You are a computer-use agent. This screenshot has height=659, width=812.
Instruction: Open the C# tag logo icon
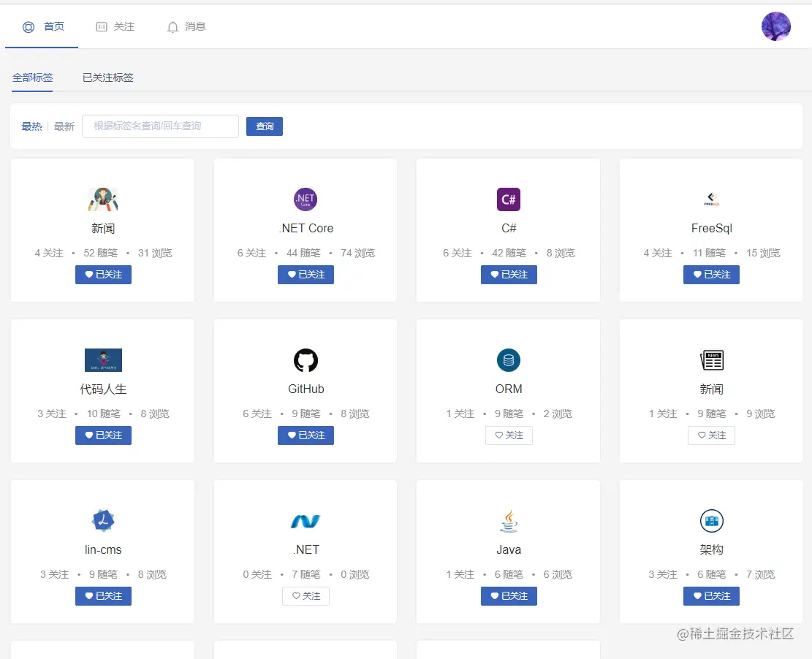click(x=509, y=199)
